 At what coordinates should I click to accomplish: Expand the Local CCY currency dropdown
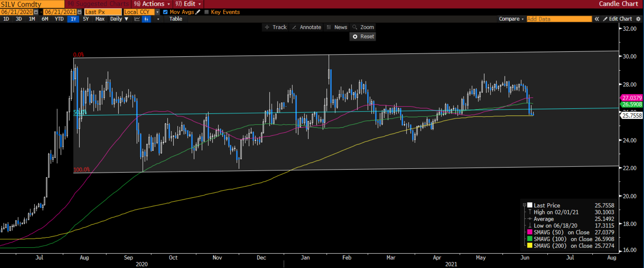(x=157, y=12)
